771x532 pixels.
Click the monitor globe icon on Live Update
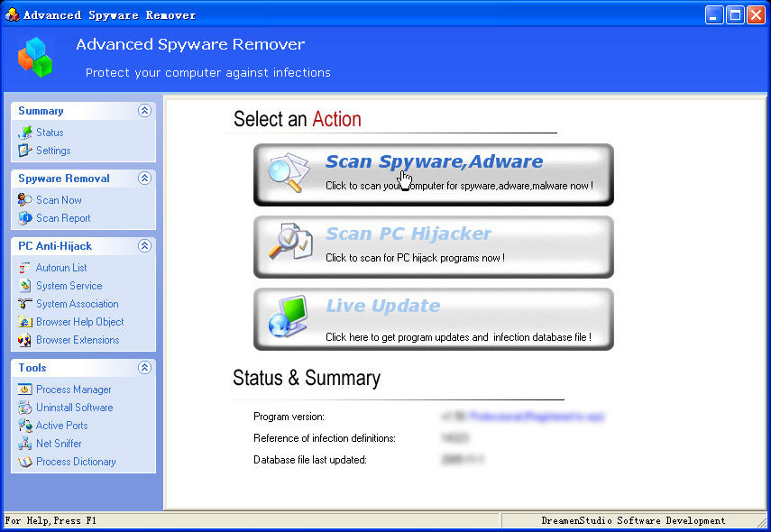tap(289, 316)
